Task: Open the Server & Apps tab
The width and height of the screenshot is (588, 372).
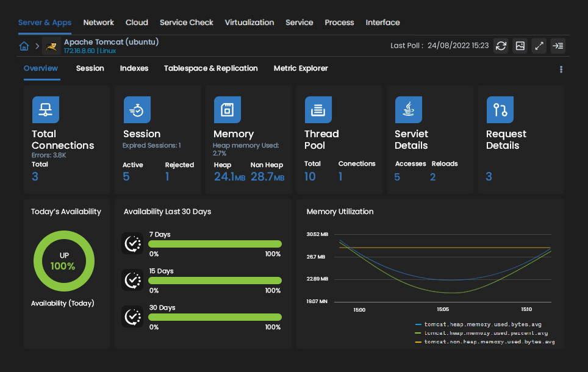Action: click(x=45, y=23)
